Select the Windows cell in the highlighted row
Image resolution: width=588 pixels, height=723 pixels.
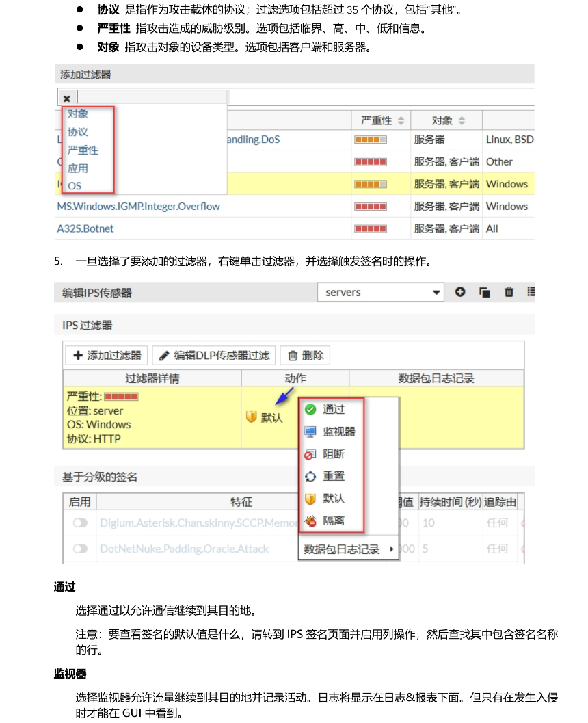pos(507,184)
